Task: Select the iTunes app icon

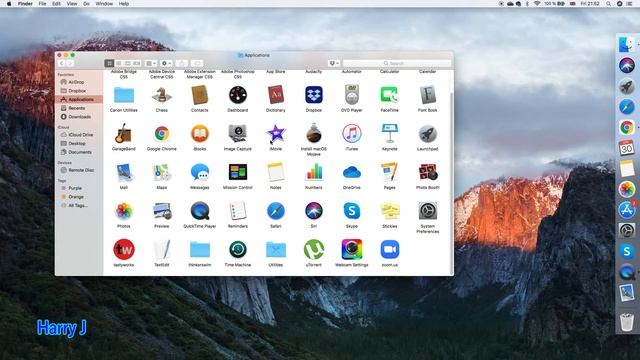Action: click(351, 134)
